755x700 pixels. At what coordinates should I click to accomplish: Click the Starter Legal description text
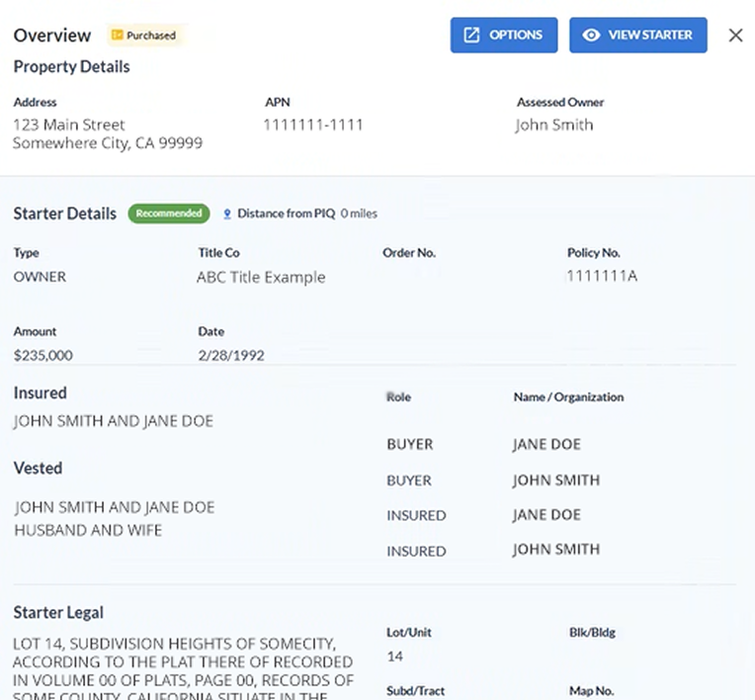pos(183,661)
